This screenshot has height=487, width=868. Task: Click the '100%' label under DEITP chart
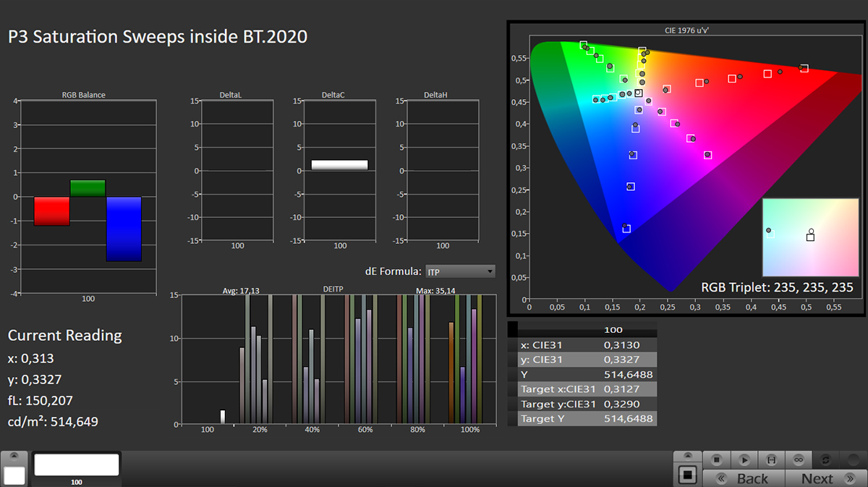[x=470, y=430]
